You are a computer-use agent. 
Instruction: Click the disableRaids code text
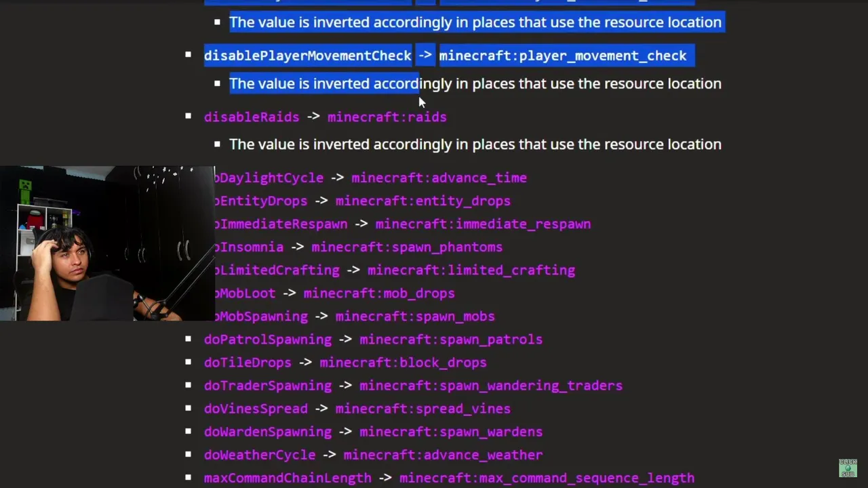[x=252, y=117]
